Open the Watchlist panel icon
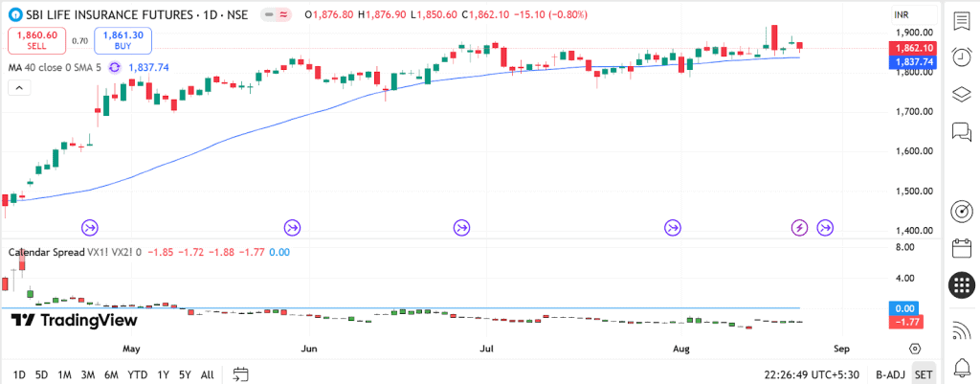This screenshot has width=980, height=384. pos(961,21)
